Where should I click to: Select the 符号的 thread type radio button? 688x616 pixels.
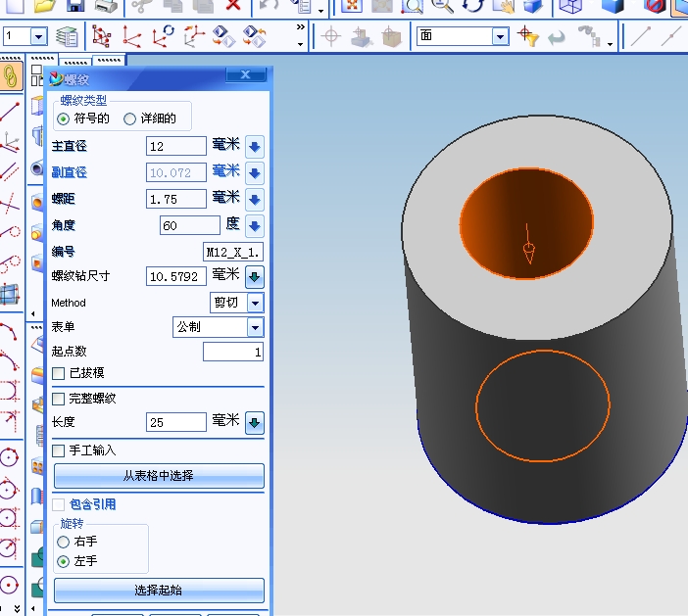click(63, 118)
